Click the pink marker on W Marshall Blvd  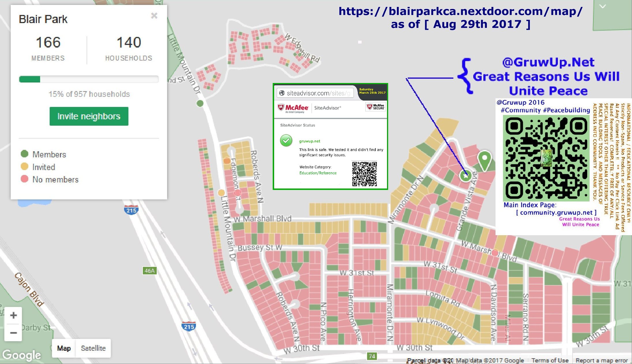pos(495,253)
